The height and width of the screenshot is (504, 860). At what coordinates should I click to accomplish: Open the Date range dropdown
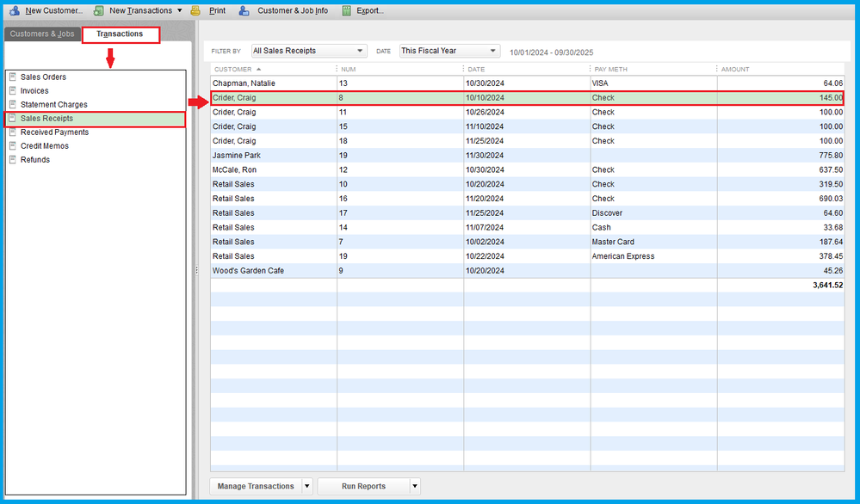[x=449, y=51]
